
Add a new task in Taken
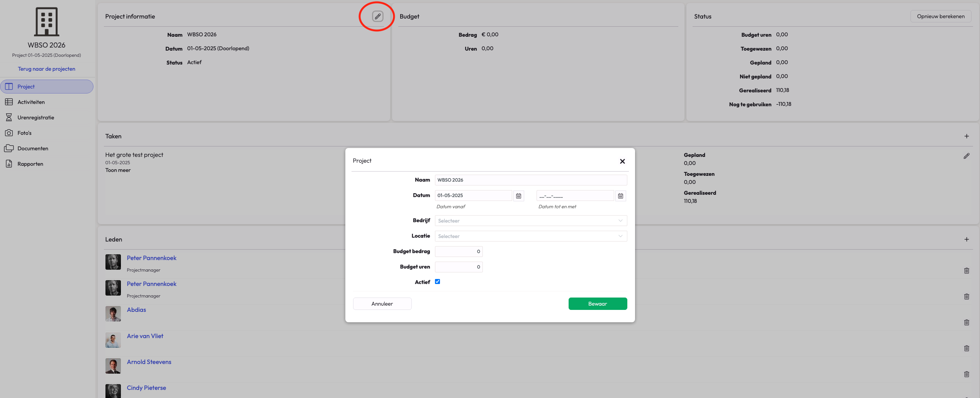pyautogui.click(x=966, y=136)
